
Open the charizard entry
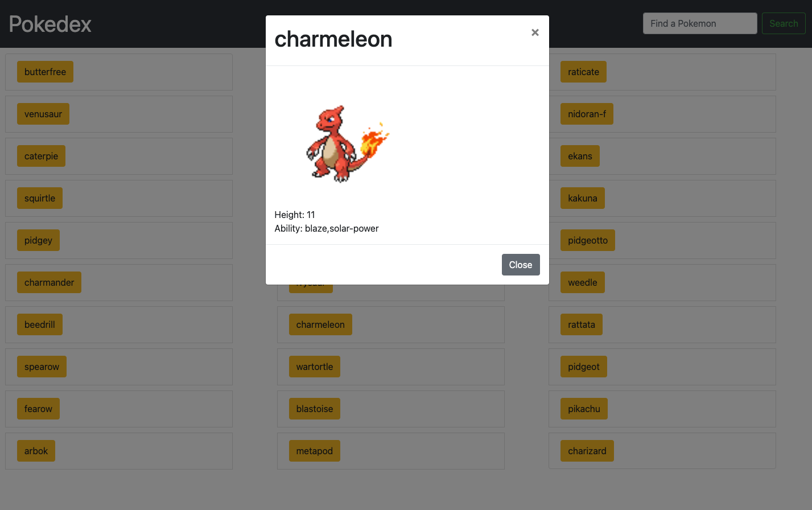(x=587, y=450)
